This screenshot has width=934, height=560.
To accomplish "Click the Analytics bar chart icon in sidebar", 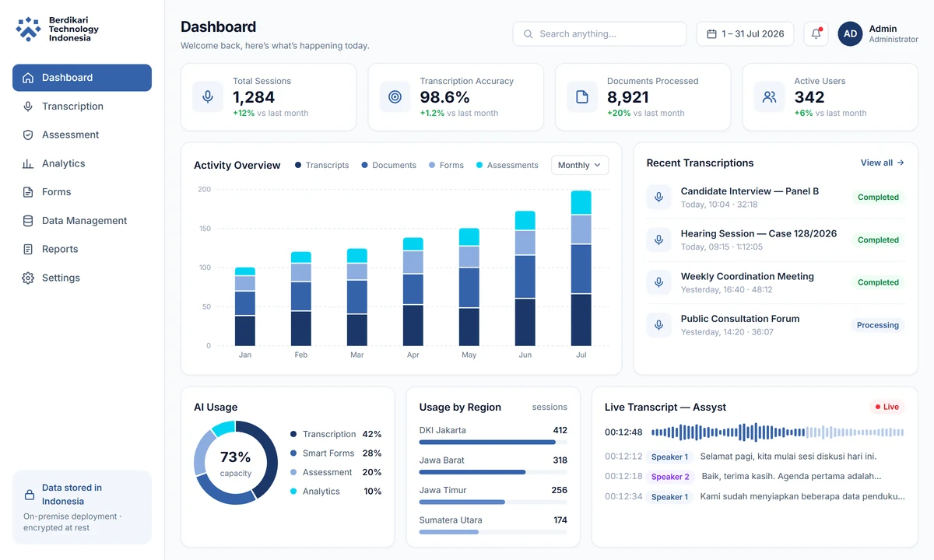I will [28, 163].
